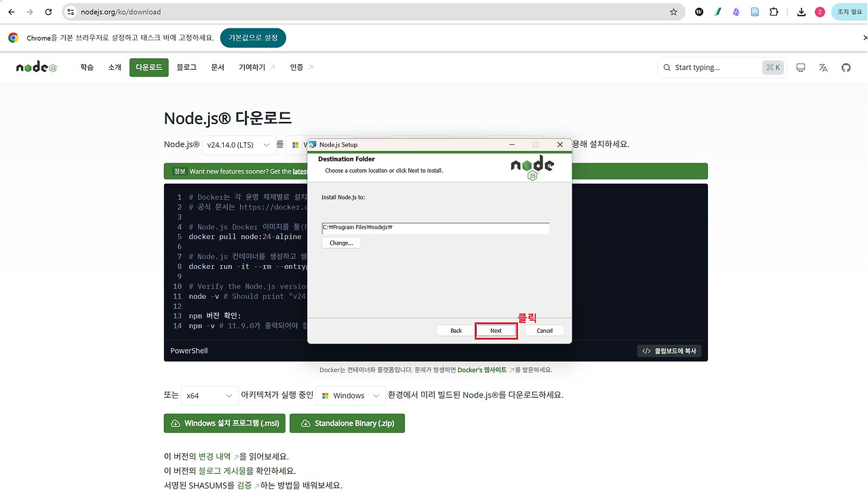The height and width of the screenshot is (496, 868).
Task: Minimize the Node.js Setup window
Action: click(x=511, y=144)
